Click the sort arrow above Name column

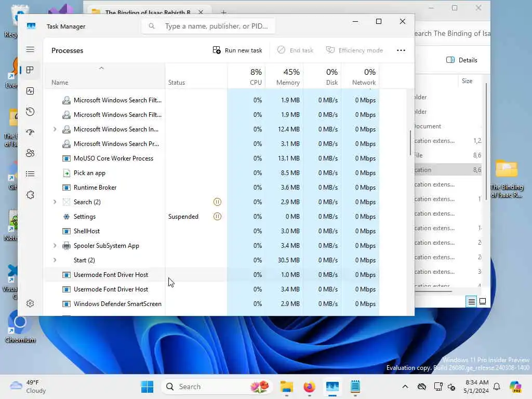coord(101,68)
